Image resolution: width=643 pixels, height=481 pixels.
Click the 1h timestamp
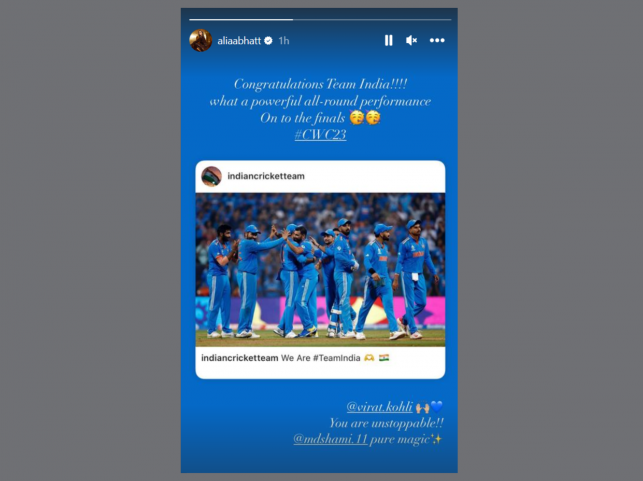(284, 41)
